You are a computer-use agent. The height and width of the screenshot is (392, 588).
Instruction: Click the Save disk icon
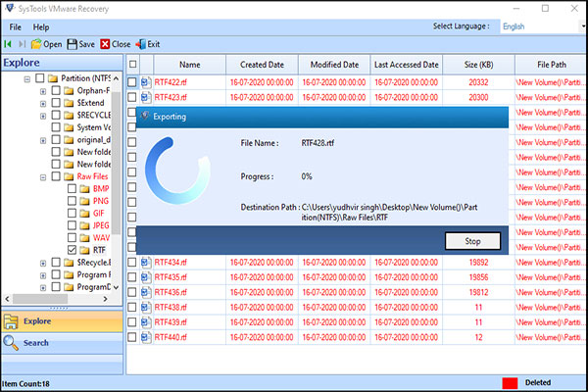pos(73,44)
